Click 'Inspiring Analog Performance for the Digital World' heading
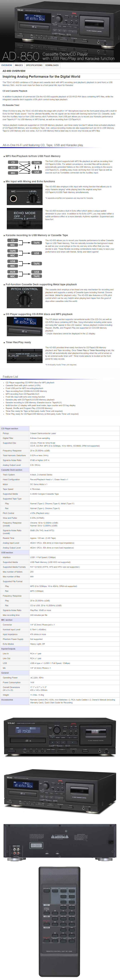120x980 pixels. tap(41, 76)
